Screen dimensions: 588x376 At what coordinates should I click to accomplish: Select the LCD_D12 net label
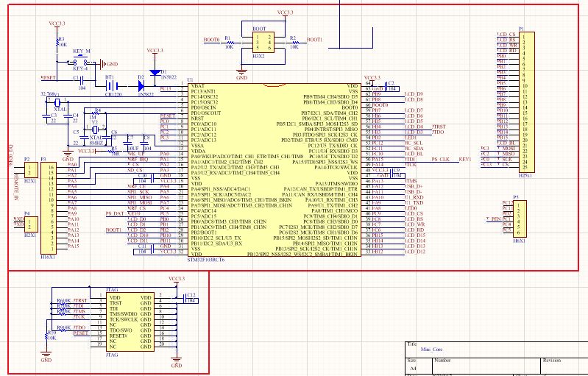tap(415, 252)
